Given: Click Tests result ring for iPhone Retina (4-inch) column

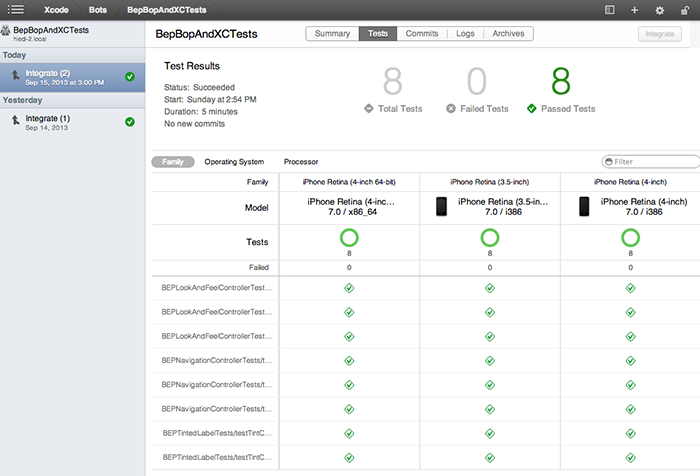Looking at the screenshot, I should point(630,238).
